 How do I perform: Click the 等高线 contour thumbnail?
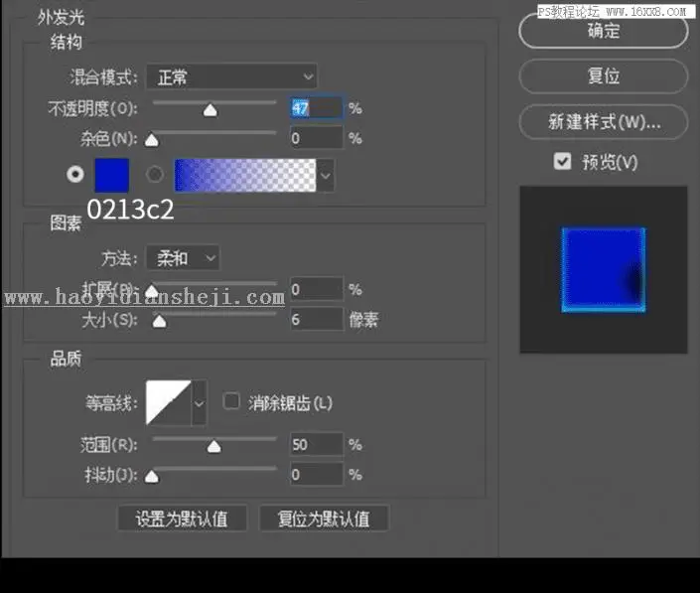tap(169, 402)
